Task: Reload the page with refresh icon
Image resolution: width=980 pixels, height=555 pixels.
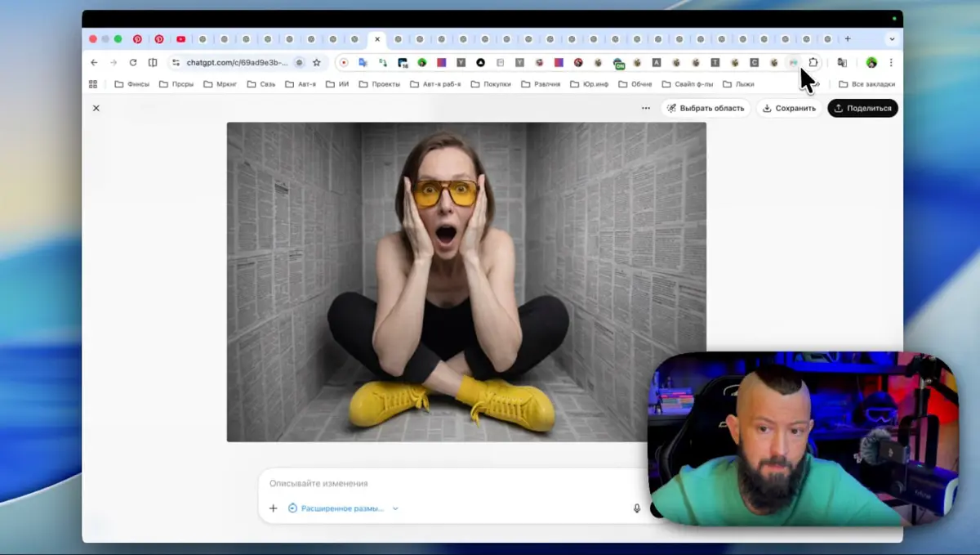Action: (x=133, y=62)
